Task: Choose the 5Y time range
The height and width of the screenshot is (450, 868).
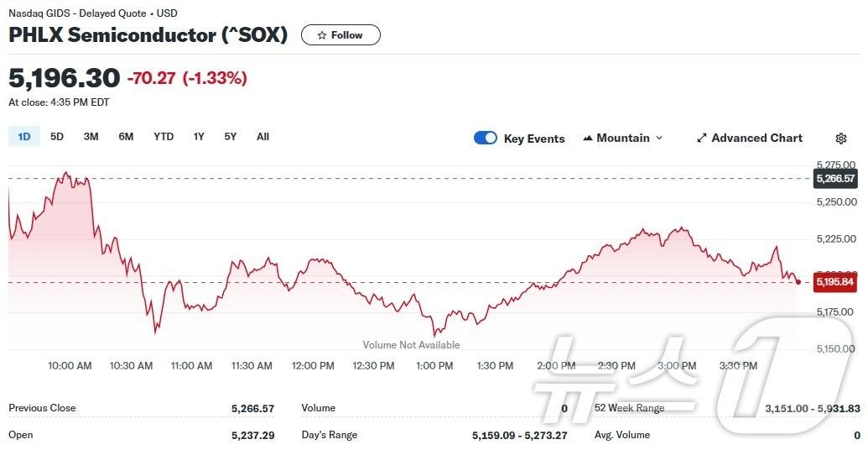Action: tap(230, 137)
